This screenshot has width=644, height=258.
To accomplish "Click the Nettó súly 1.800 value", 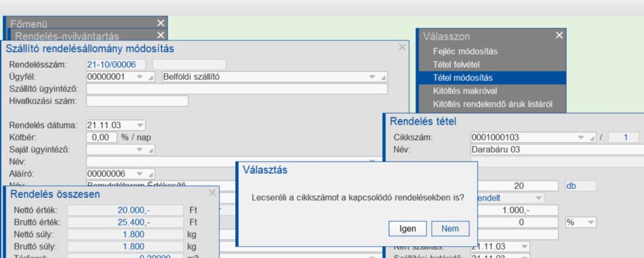I will (125, 235).
